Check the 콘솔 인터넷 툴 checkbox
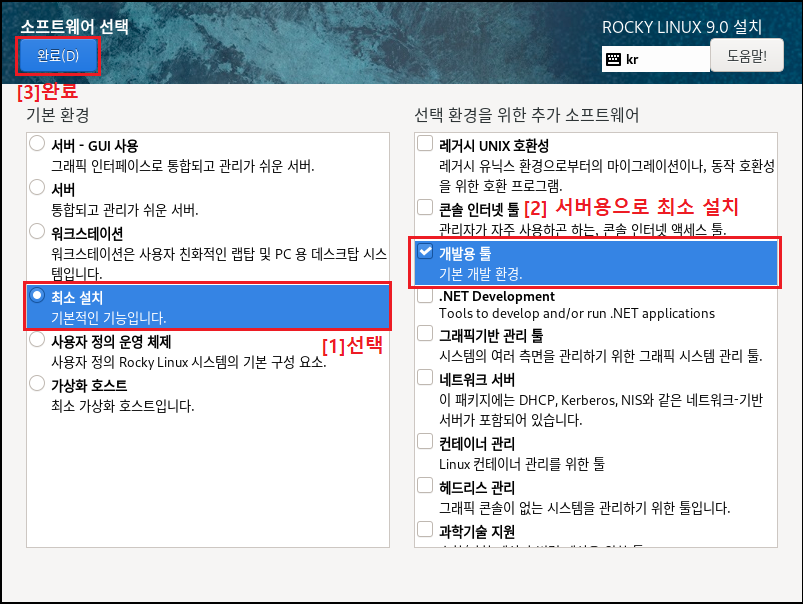Viewport: 803px width, 604px height. [x=425, y=207]
